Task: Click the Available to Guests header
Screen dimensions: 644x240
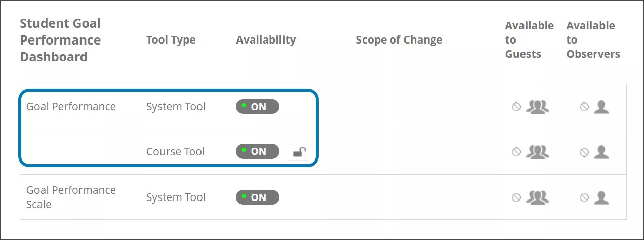Action: pyautogui.click(x=529, y=40)
